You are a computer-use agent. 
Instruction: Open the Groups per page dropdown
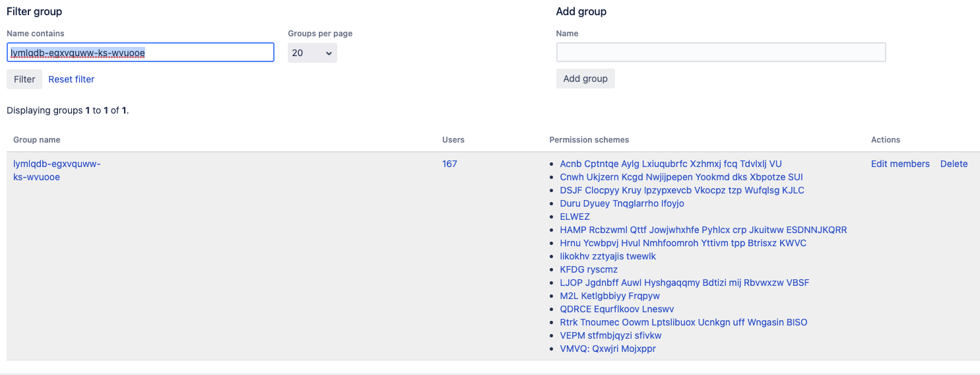coord(312,53)
